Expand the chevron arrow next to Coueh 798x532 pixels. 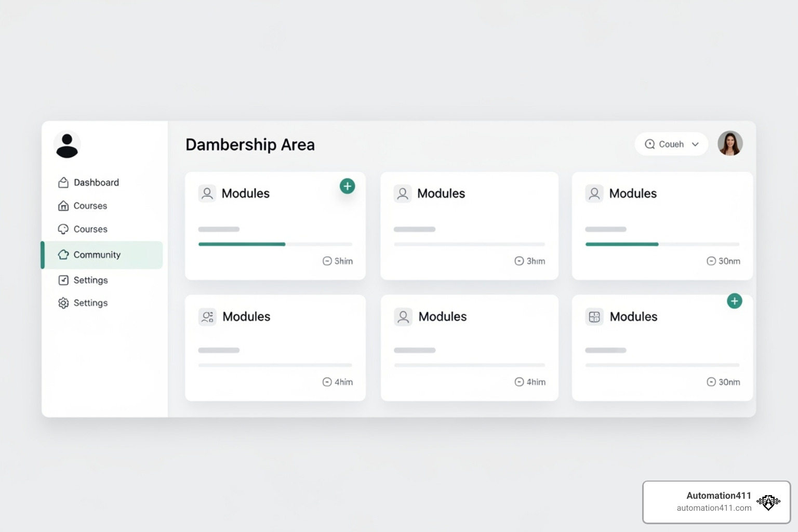click(695, 144)
